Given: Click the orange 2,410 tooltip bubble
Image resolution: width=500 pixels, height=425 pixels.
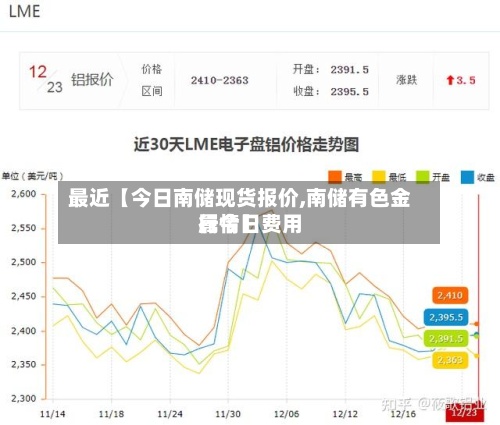Looking at the screenshot, I should 450,295.
